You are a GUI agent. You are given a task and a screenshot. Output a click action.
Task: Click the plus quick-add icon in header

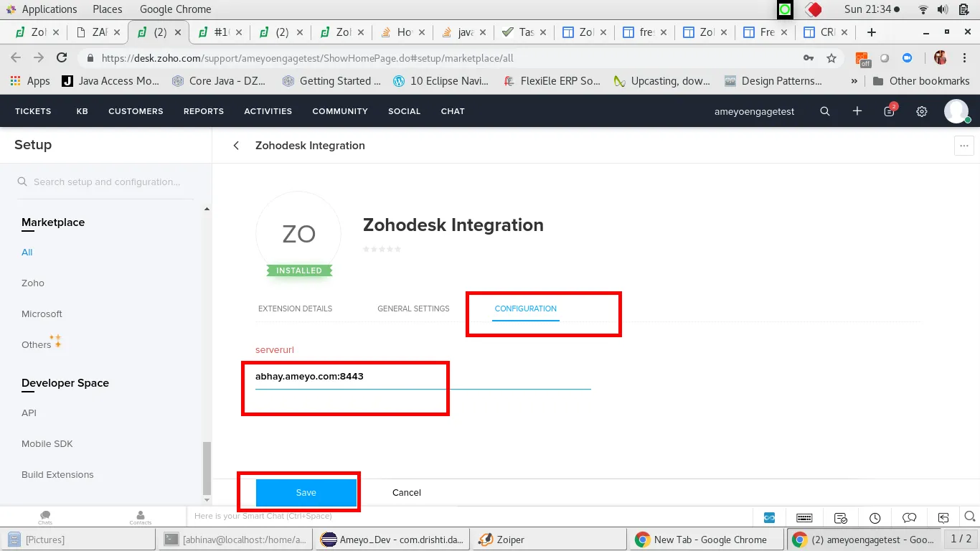pos(857,111)
